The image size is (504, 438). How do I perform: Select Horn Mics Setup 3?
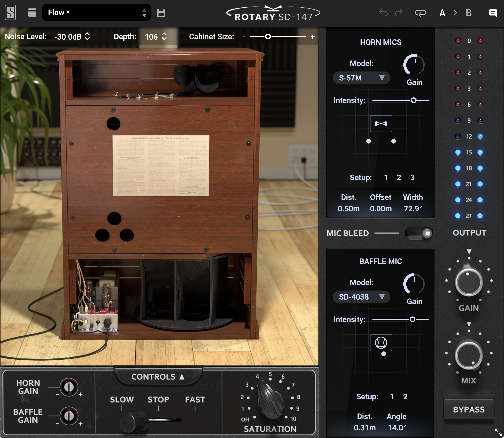(412, 177)
